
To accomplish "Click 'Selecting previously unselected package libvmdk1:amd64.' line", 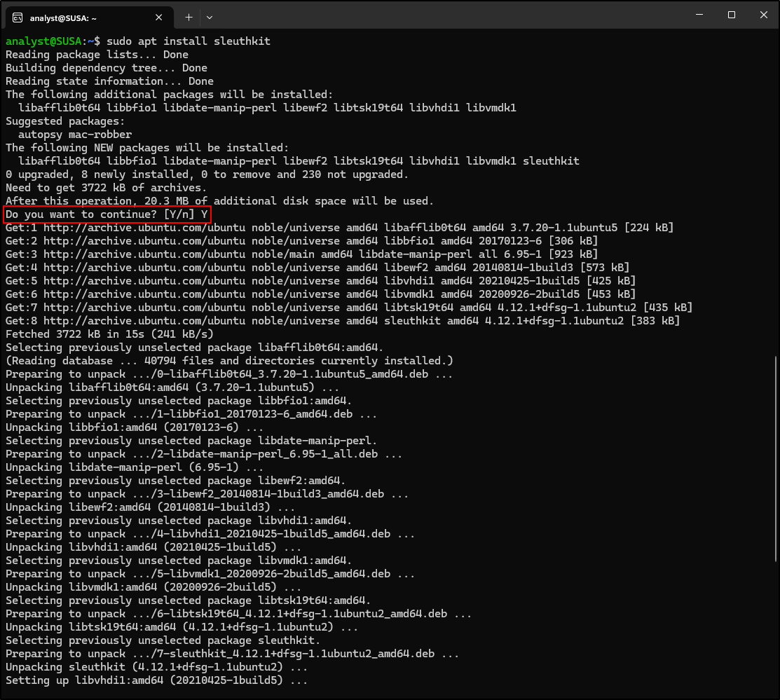I will click(x=179, y=561).
